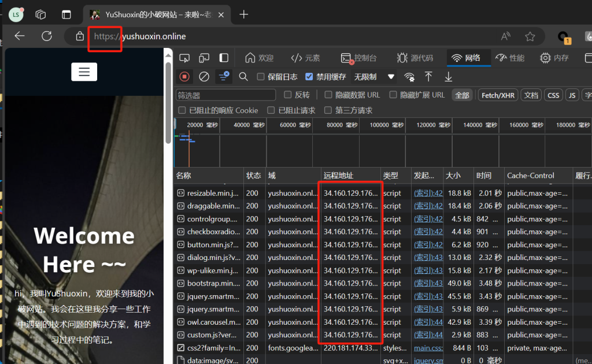Enable the 保留日志 checkbox
Viewport: 592px width, 364px height.
pos(261,76)
